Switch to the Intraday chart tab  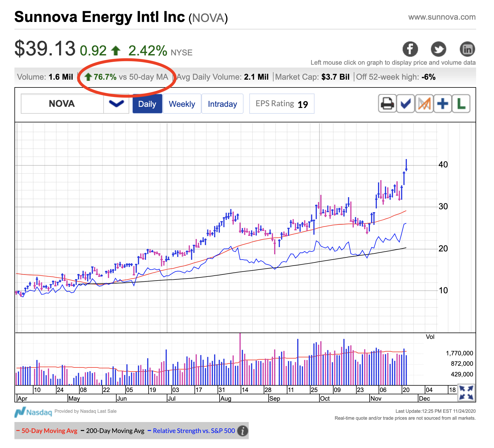222,104
